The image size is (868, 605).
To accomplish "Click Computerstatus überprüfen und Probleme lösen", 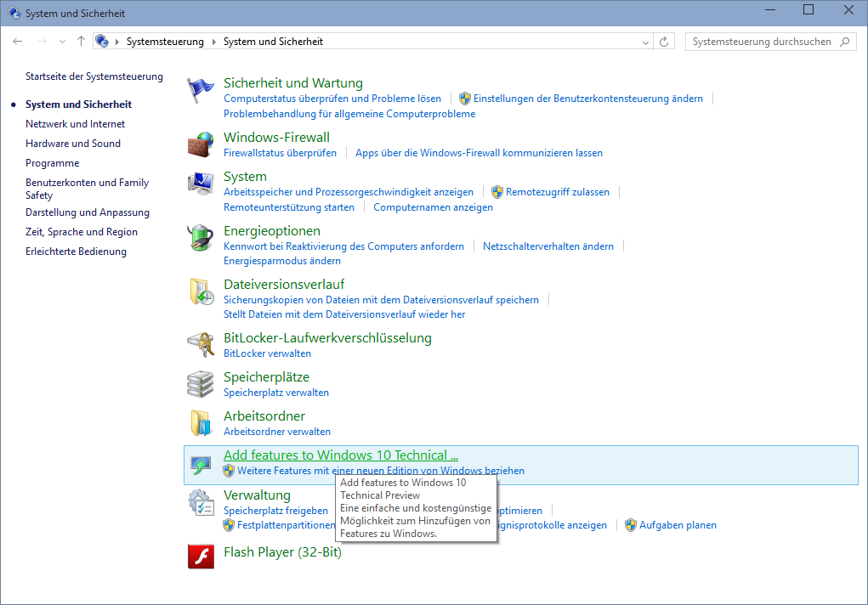I will [332, 99].
